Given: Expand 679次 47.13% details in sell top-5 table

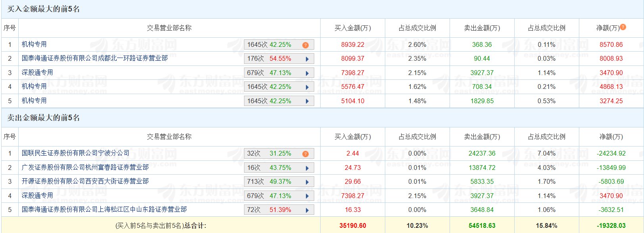Looking at the screenshot, I should coord(307,196).
